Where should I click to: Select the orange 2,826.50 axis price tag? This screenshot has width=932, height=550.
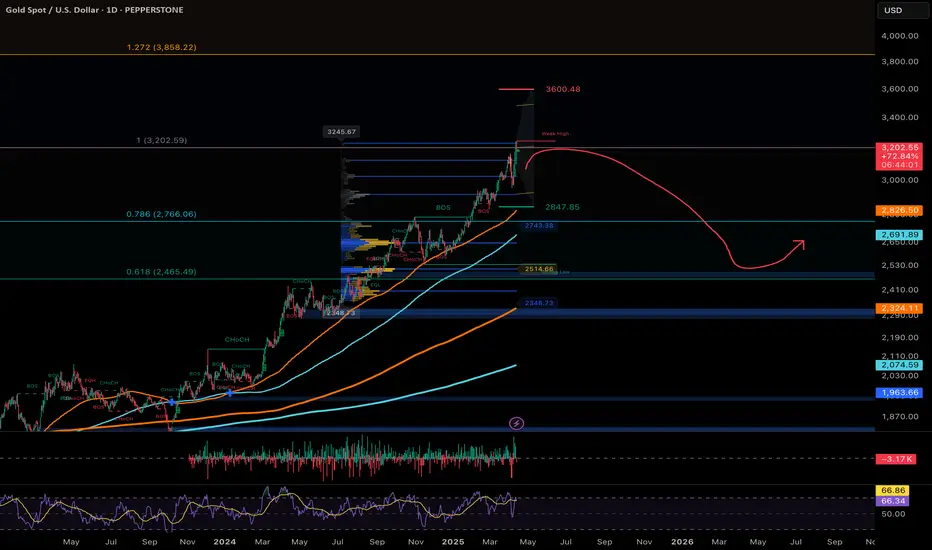pyautogui.click(x=899, y=210)
